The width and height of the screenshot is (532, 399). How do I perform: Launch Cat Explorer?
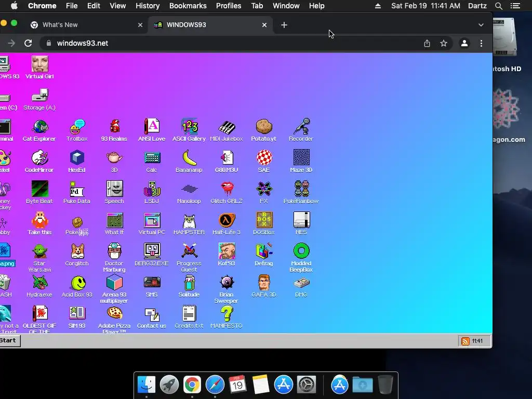point(39,130)
